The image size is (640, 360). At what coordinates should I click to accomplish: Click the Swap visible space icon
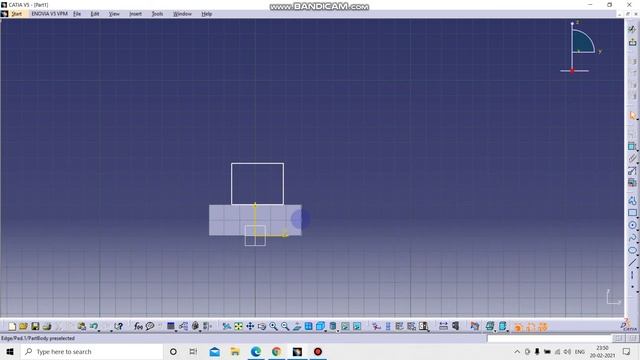pos(357,326)
